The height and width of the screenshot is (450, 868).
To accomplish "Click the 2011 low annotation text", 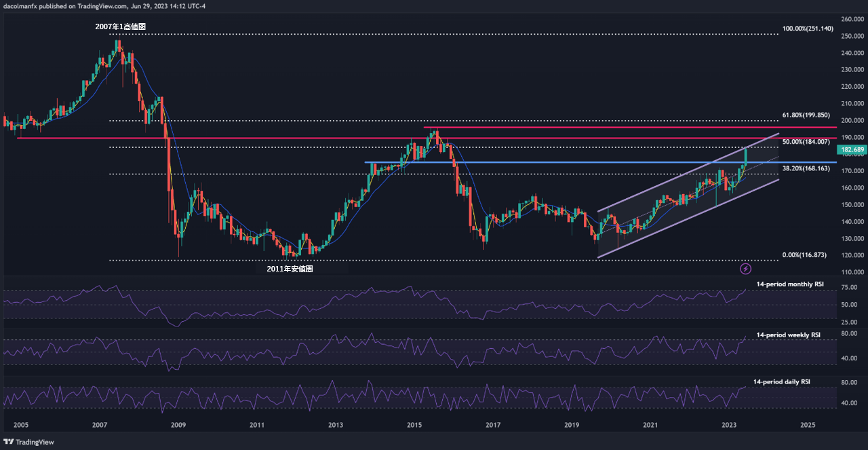I will pos(290,269).
